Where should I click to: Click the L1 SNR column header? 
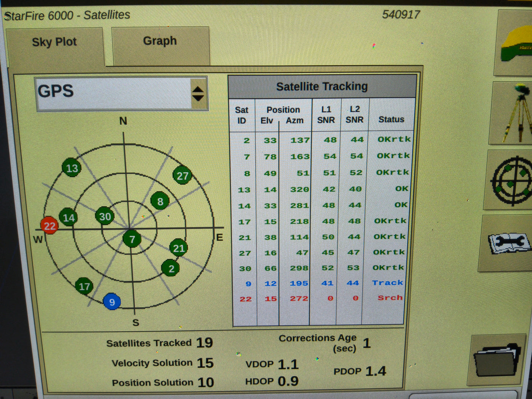pyautogui.click(x=326, y=114)
